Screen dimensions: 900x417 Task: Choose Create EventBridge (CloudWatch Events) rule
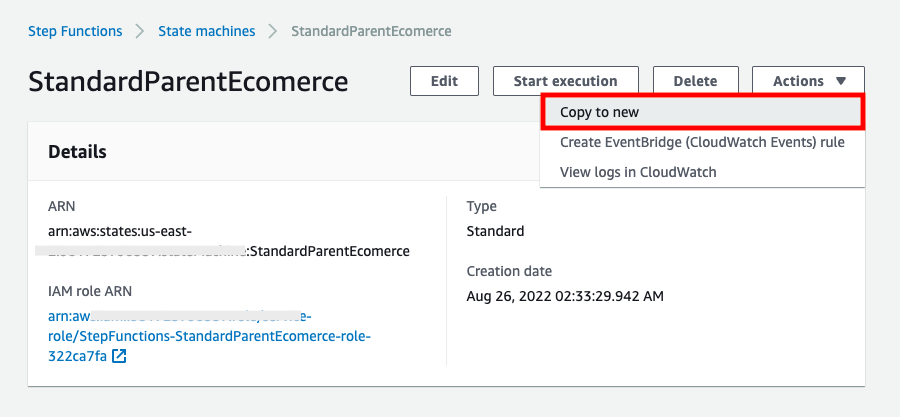click(703, 142)
